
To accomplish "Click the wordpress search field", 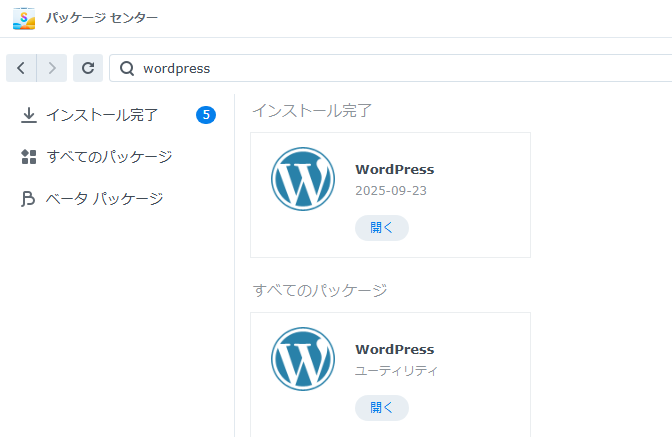I will (390, 68).
